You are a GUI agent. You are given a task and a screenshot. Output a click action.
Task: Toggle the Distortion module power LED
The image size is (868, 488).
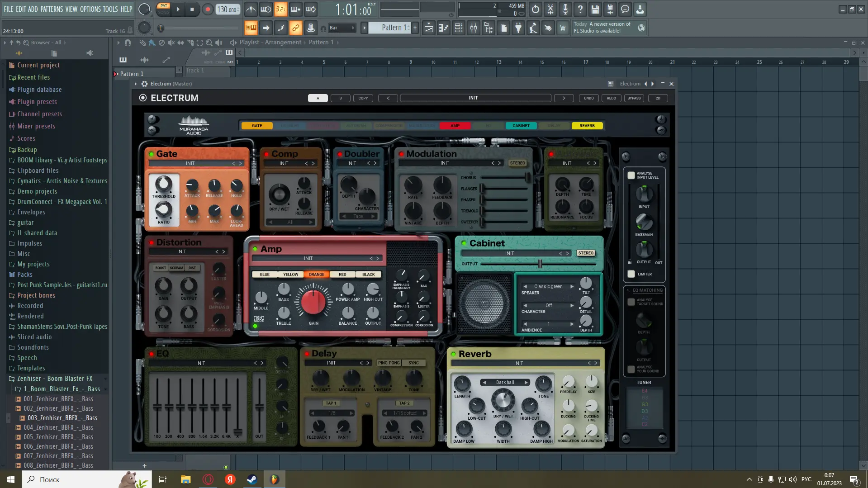(x=152, y=242)
